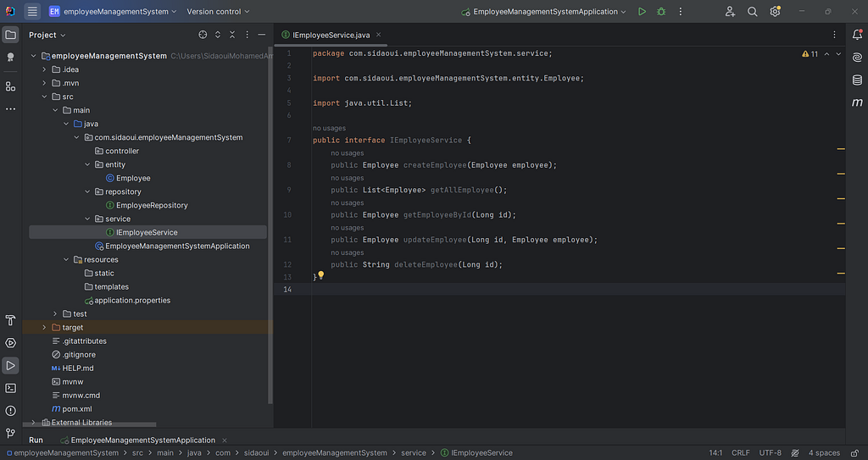
Task: Open the main hamburger menu
Action: coord(33,11)
